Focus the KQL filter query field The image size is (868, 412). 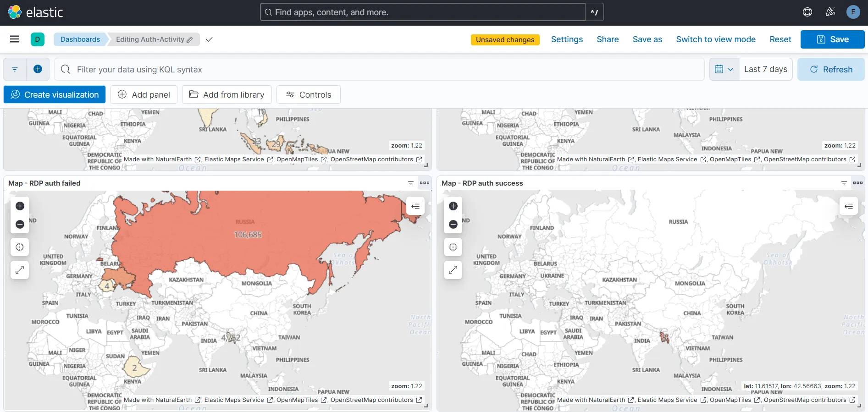click(379, 69)
